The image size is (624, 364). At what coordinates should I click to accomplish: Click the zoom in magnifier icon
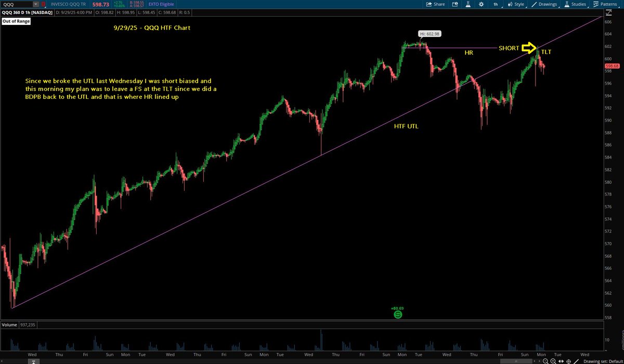(553, 361)
